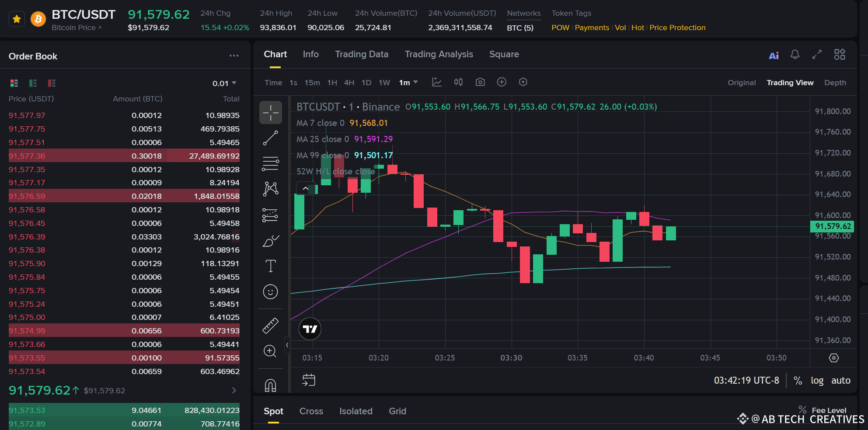Collapse the drawing toolbar side arrow
Viewport: 868px width, 430px height.
[287, 345]
